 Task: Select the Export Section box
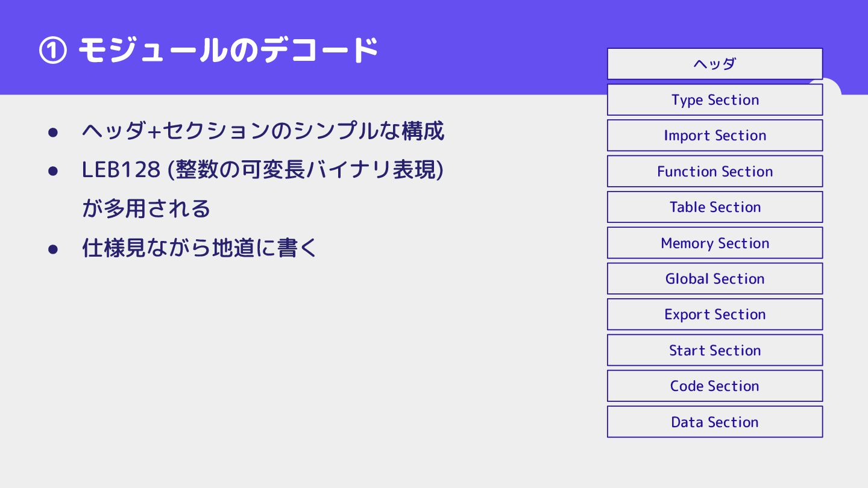[715, 314]
